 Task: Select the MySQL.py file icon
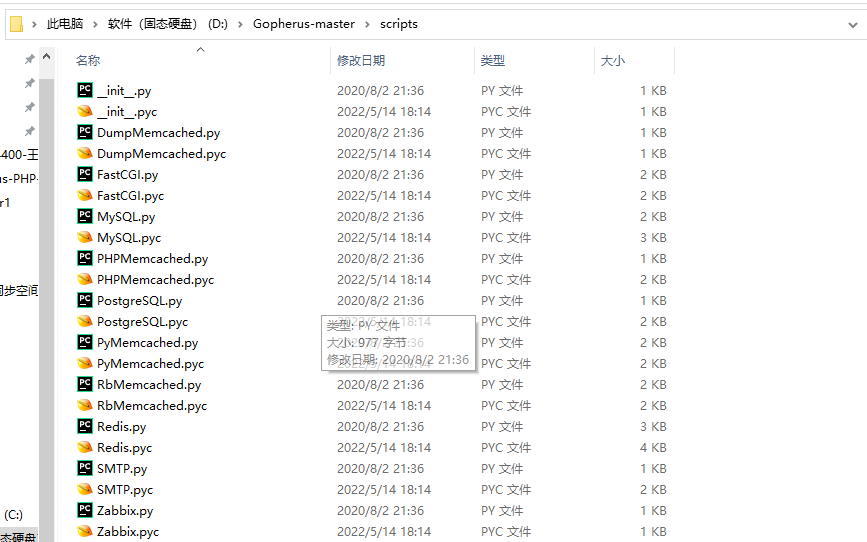pyautogui.click(x=85, y=216)
